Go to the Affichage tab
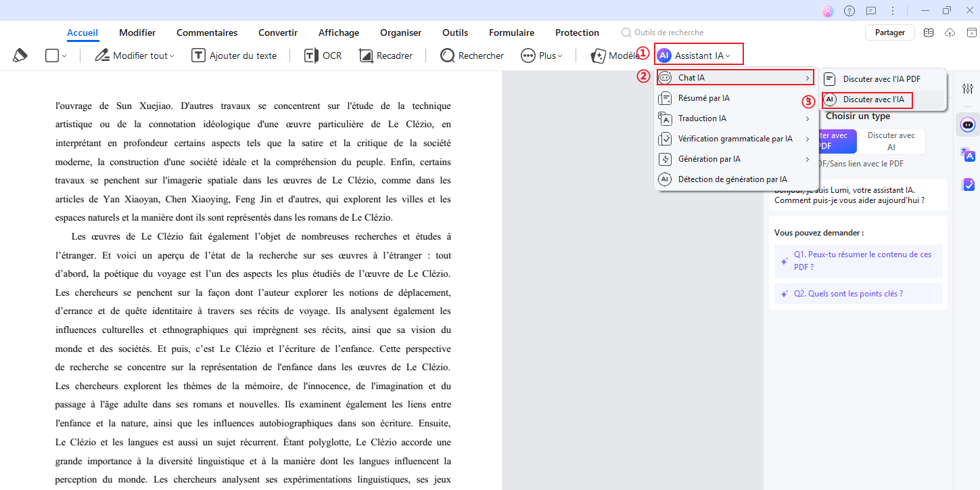 [x=339, y=32]
